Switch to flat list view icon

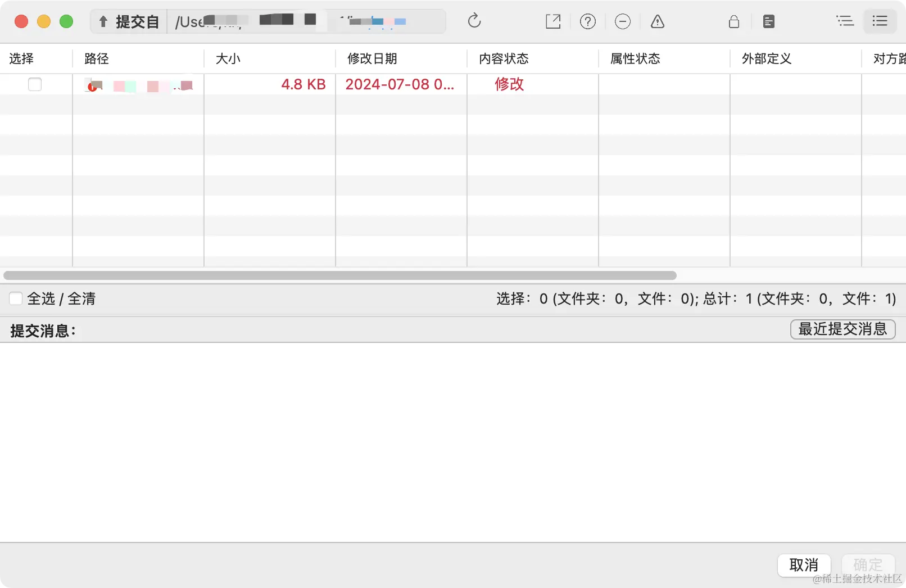click(x=880, y=21)
